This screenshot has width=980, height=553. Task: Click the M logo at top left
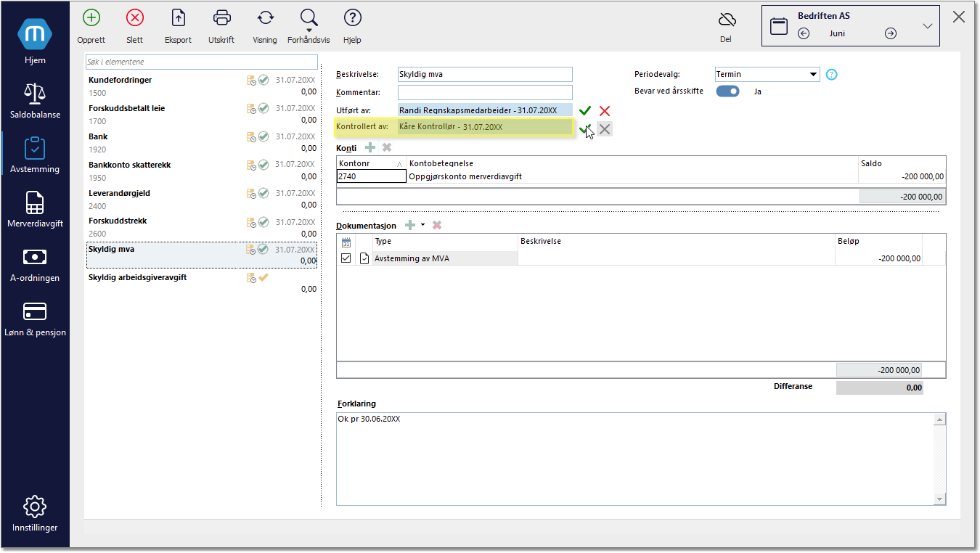point(35,35)
